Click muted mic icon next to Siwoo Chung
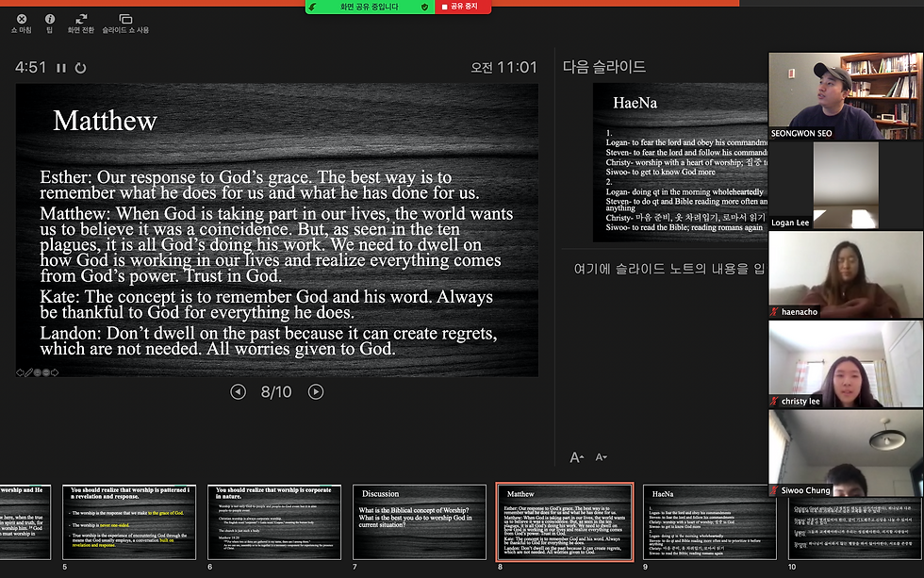Screen dimensions: 924x578 [x=774, y=490]
